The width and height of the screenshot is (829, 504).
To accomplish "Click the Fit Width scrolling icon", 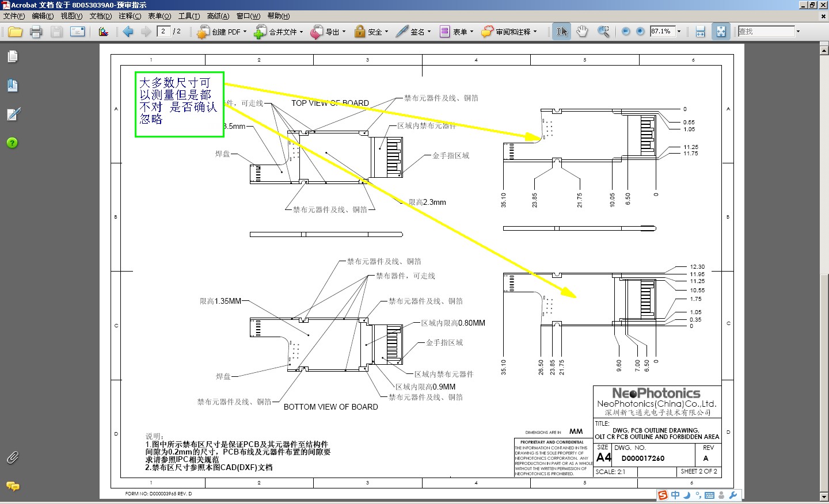I will [701, 32].
